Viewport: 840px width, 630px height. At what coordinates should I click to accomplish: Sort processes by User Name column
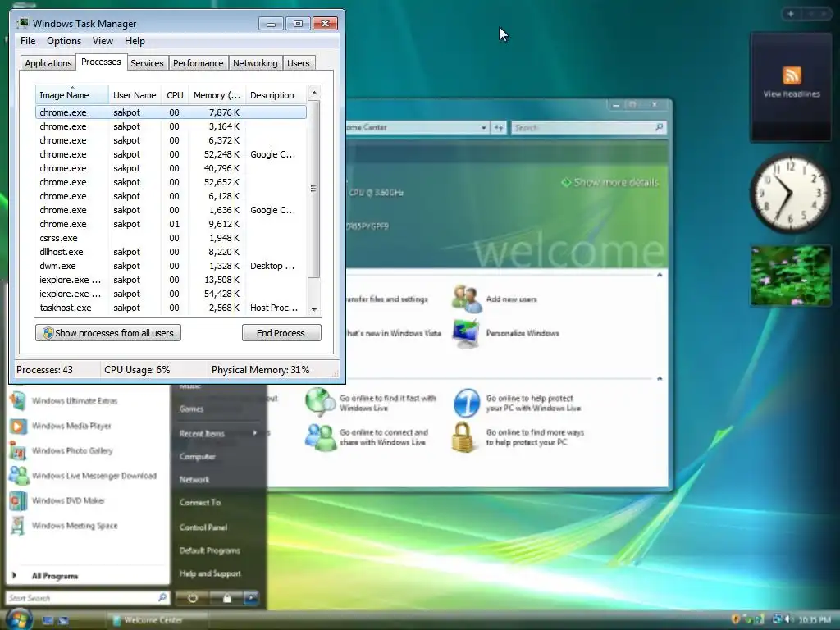click(x=135, y=95)
